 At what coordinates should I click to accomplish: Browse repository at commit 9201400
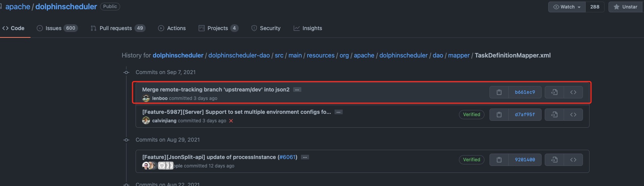573,160
